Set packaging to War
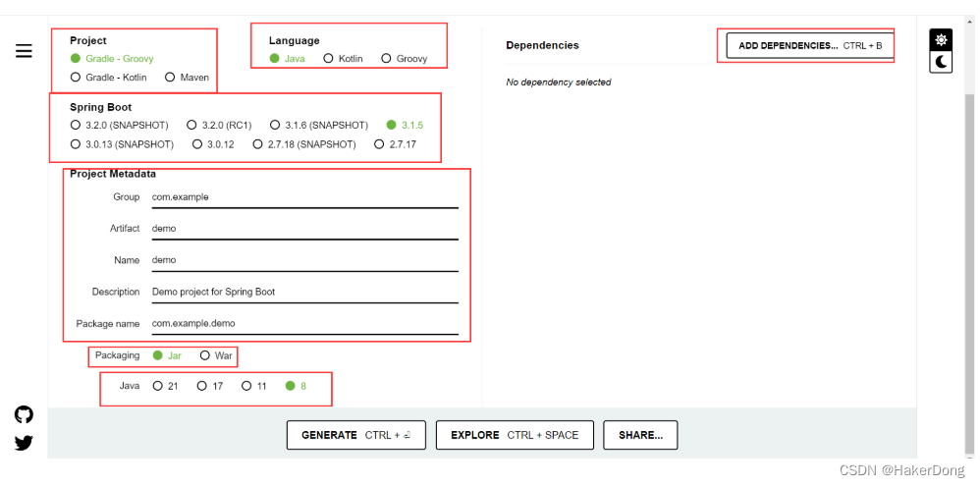 pos(216,355)
